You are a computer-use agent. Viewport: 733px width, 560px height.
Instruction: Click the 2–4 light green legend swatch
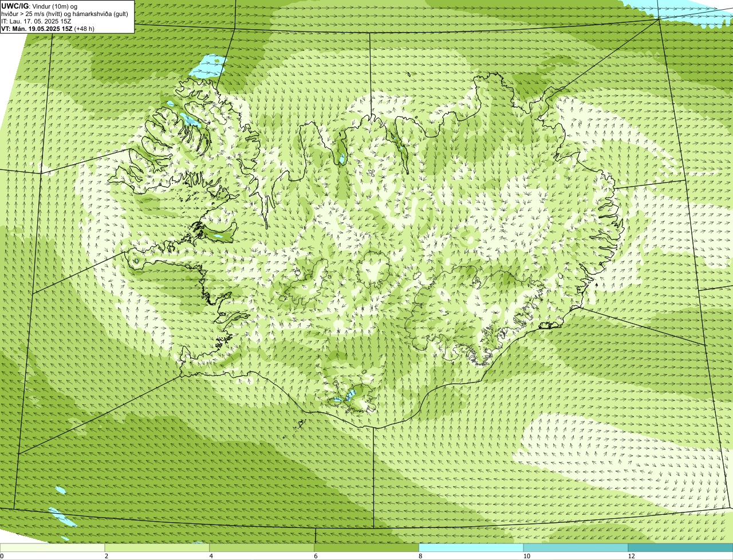[157, 547]
